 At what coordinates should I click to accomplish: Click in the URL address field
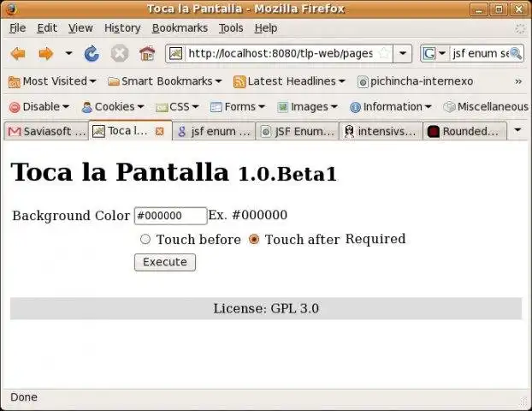(x=281, y=53)
